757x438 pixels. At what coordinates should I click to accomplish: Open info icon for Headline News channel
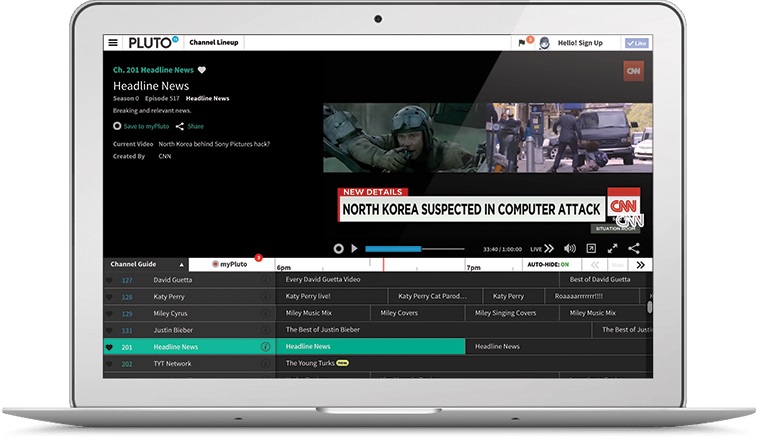(266, 347)
